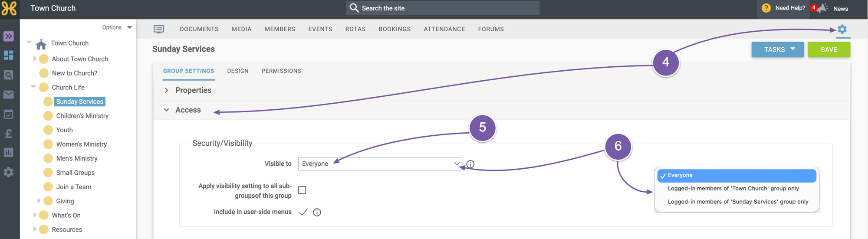Image resolution: width=868 pixels, height=239 pixels.
Task: Click the group settings gear icon
Action: point(842,29)
